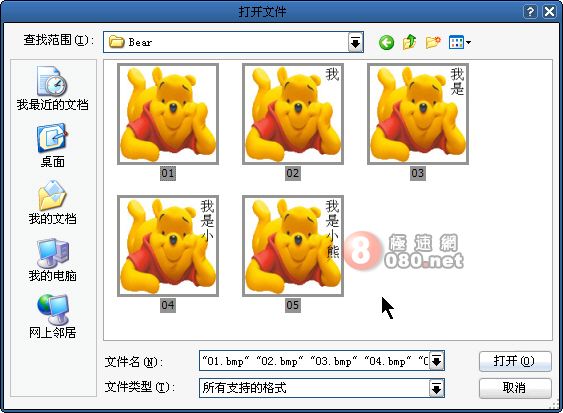This screenshot has width=563, height=413.
Task: Click the 取消 button
Action: pyautogui.click(x=515, y=388)
